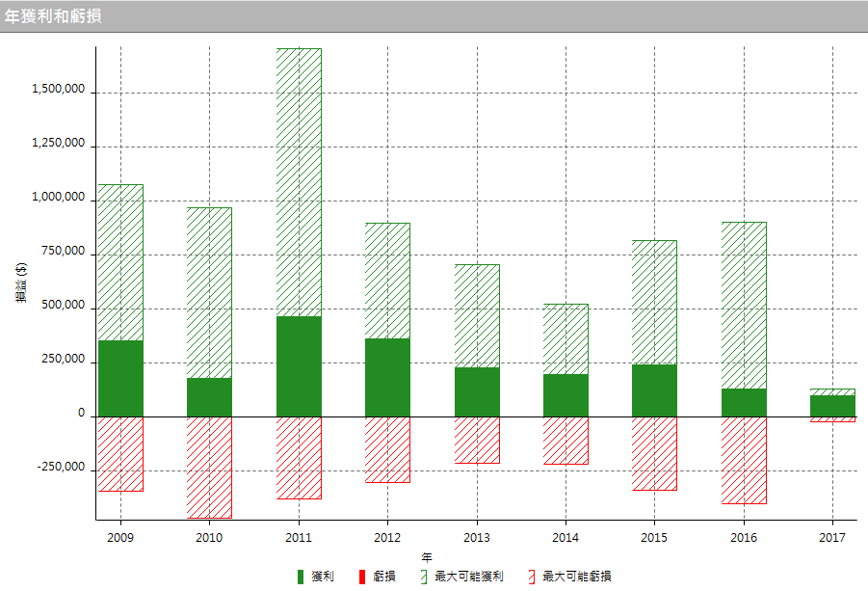Click the solid green 2011 profit bar
Image resolution: width=868 pixels, height=591 pixels.
coord(299,366)
